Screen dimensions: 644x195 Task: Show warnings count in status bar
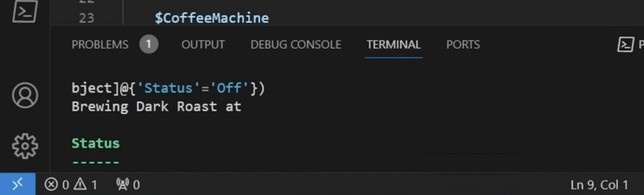[86, 185]
